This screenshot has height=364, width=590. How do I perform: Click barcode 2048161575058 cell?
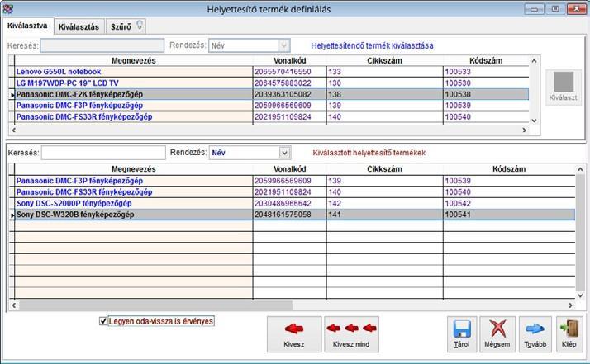coord(290,215)
